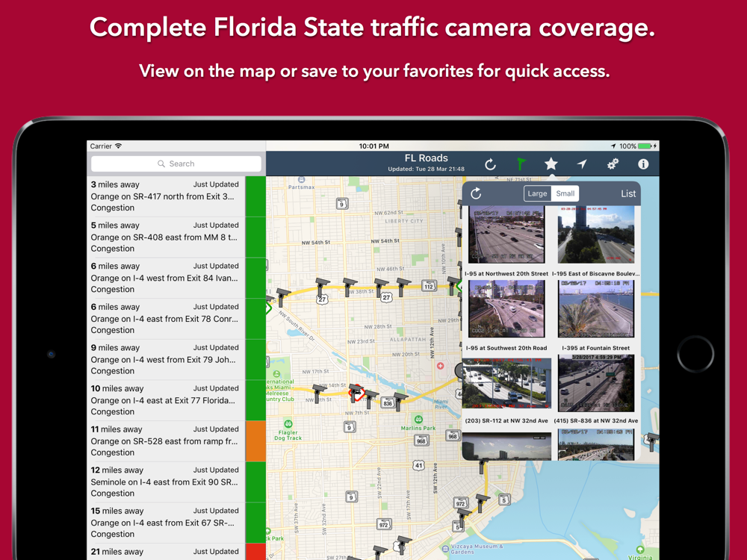This screenshot has width=747, height=560.
Task: Tap the camera marker beside the 836 shield
Action: coord(400,401)
